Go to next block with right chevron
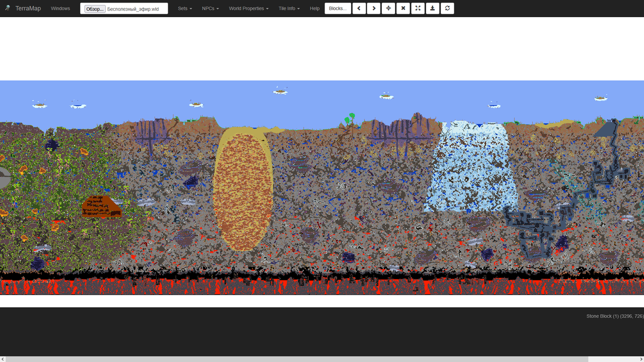 point(374,9)
